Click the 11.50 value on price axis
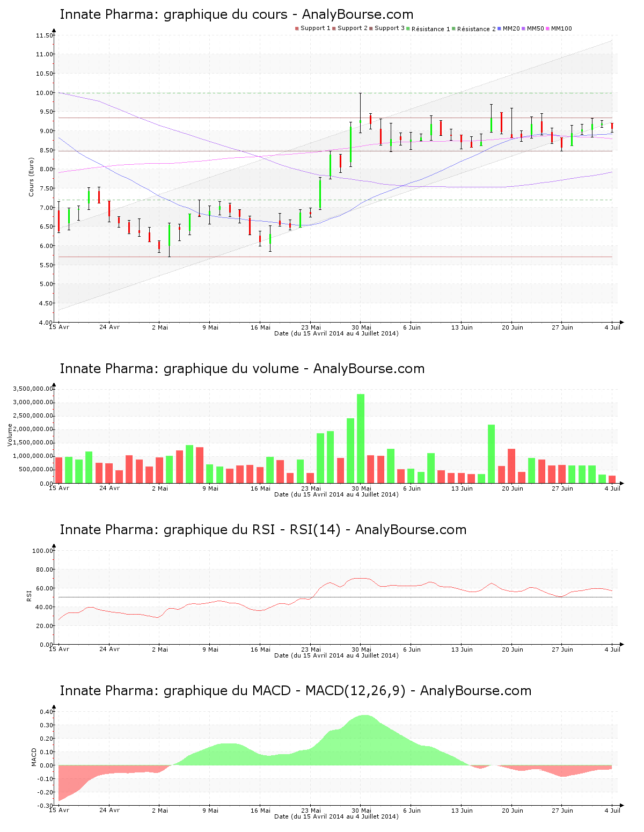Image resolution: width=644 pixels, height=832 pixels. [45, 35]
